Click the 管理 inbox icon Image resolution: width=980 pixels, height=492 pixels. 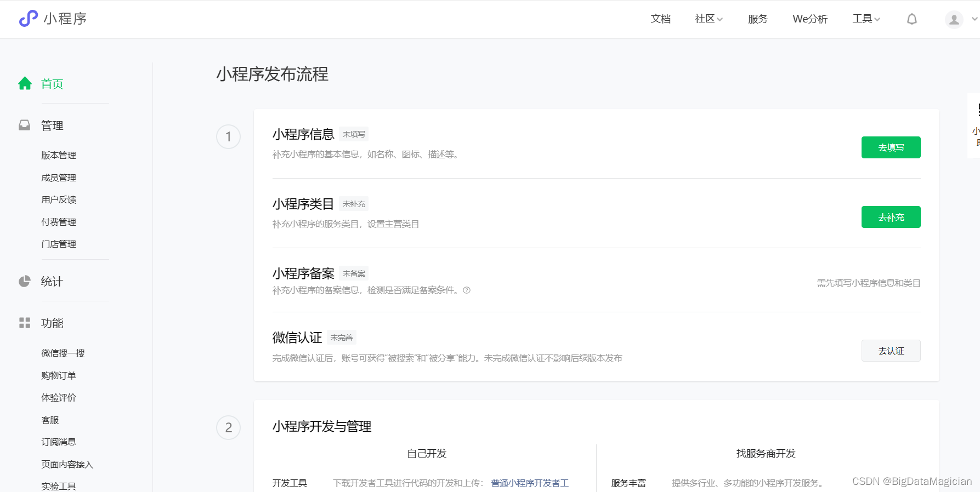(x=25, y=125)
